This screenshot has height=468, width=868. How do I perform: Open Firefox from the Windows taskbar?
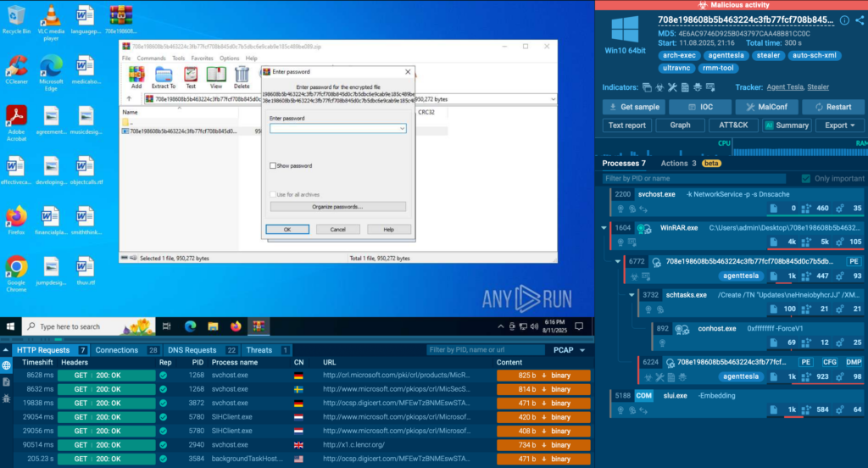235,326
